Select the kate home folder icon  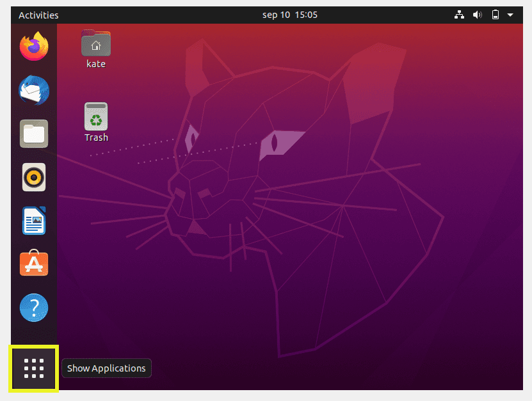click(96, 43)
